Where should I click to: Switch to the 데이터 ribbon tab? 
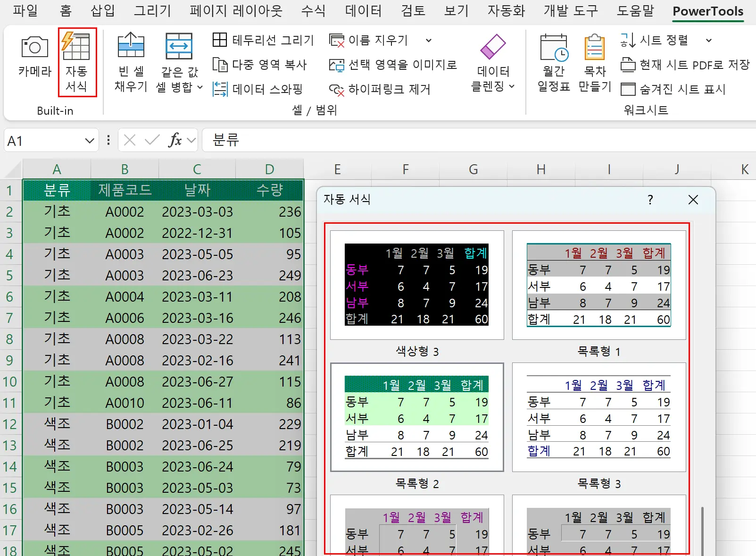point(362,11)
